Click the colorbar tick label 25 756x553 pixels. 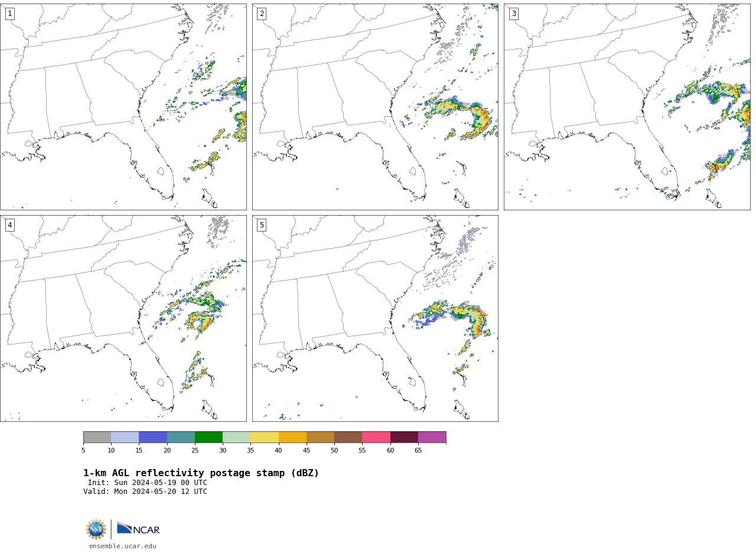coord(195,451)
